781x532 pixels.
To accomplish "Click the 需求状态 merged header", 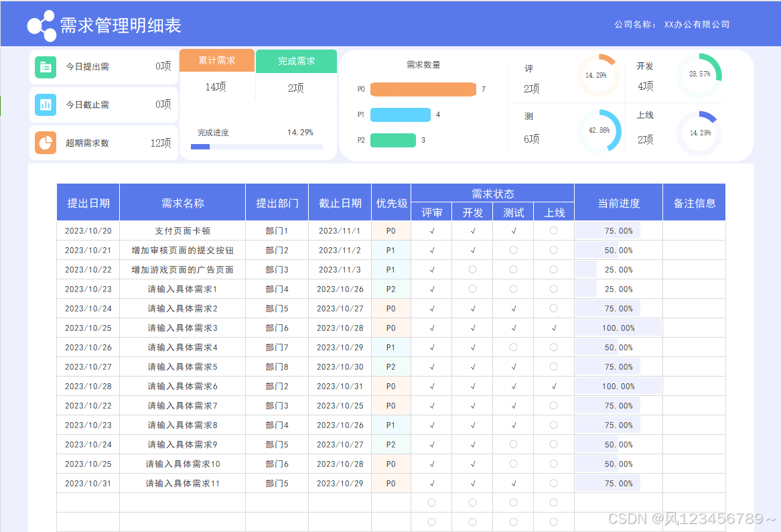I will click(492, 193).
